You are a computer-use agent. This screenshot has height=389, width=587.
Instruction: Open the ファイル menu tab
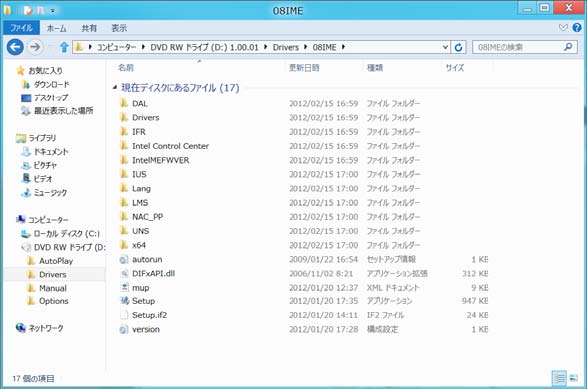[21, 28]
